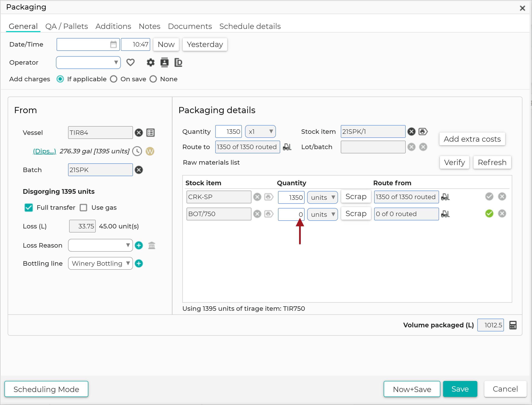Click forklift routing icon in BOT/750 row
The image size is (532, 405).
tap(445, 214)
